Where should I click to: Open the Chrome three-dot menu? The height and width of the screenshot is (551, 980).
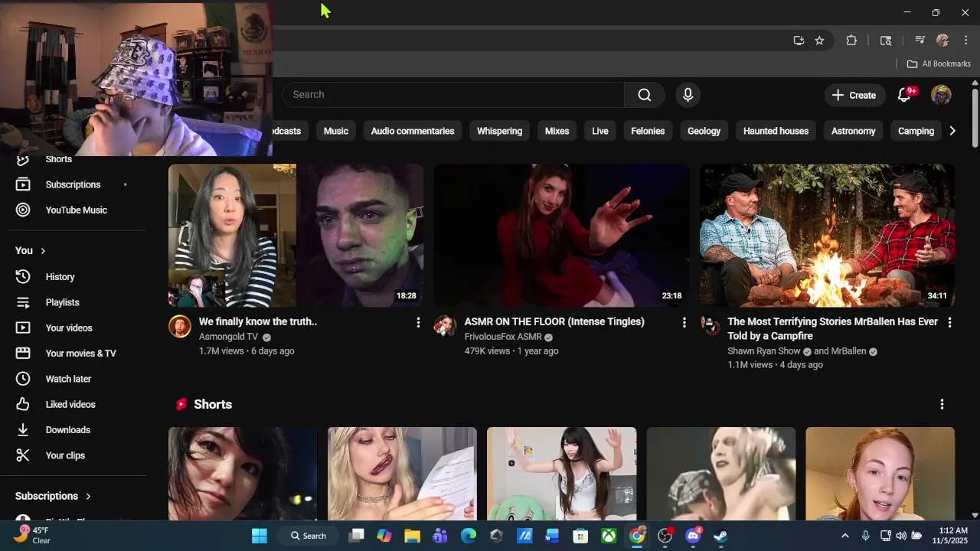pos(965,41)
